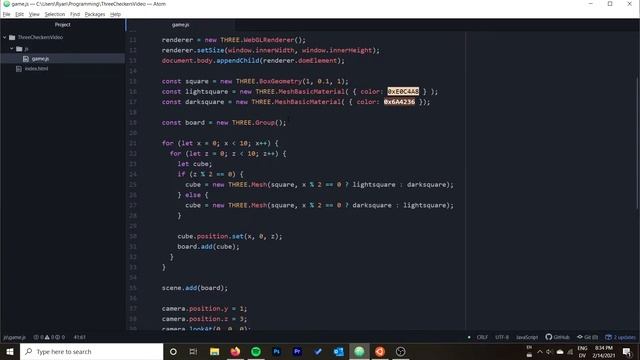This screenshot has width=640, height=360.
Task: Open Photoshop from taskbar
Action: tap(276, 351)
